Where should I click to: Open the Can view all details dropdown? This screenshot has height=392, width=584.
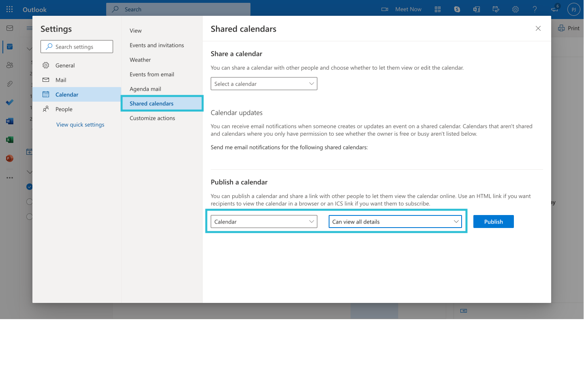[395, 222]
